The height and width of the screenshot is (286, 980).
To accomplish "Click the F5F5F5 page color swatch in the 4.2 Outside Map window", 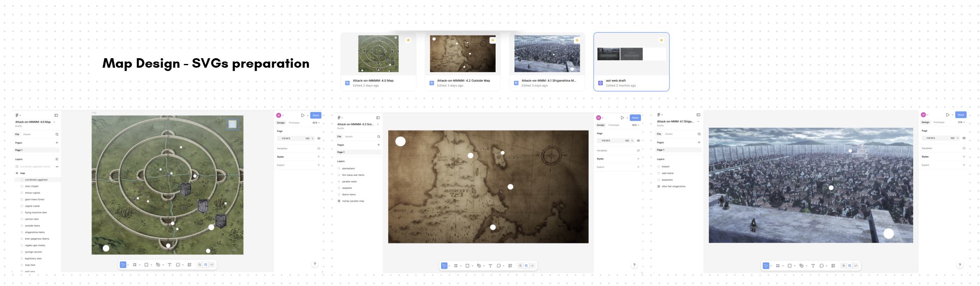I will pos(599,141).
